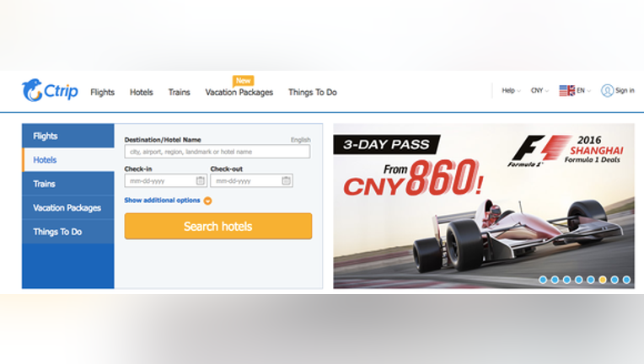Select the last banner carousel dot
The height and width of the screenshot is (364, 644).
pyautogui.click(x=626, y=280)
